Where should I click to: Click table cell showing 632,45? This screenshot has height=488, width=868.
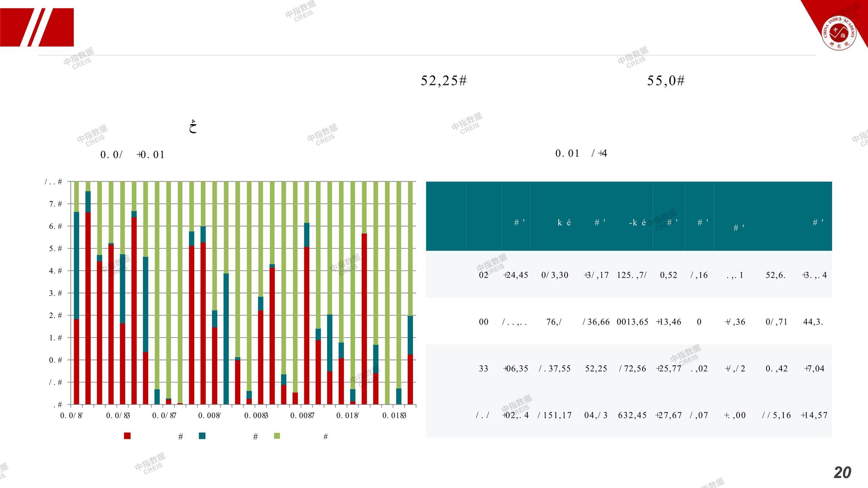(632, 415)
